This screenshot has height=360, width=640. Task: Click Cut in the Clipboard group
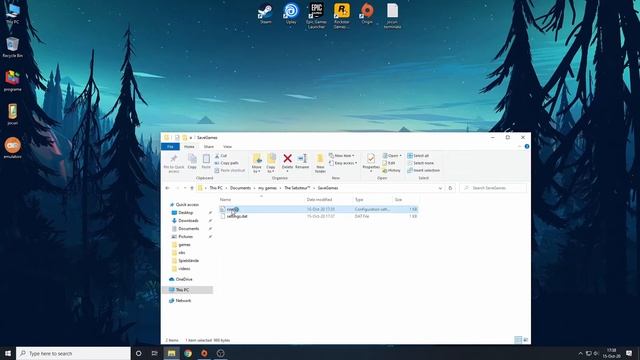pyautogui.click(x=221, y=156)
